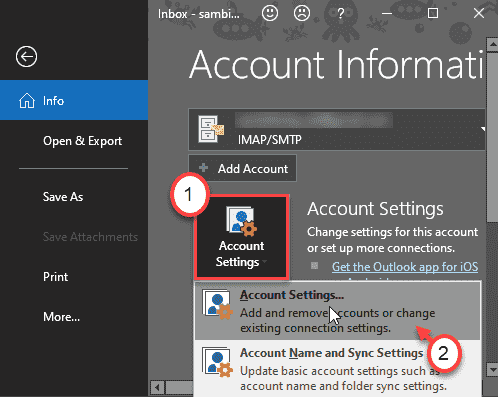Click the vertical scrollbar down arrow

[x=492, y=369]
